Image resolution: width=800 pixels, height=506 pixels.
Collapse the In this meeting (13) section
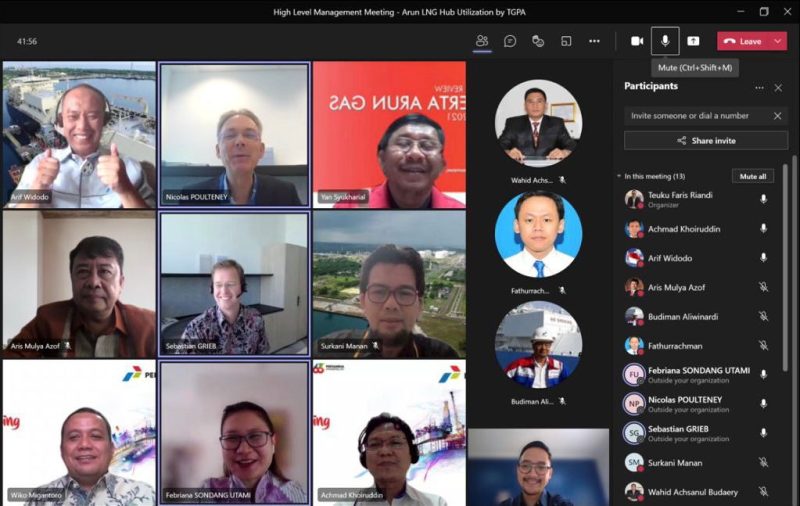point(619,176)
